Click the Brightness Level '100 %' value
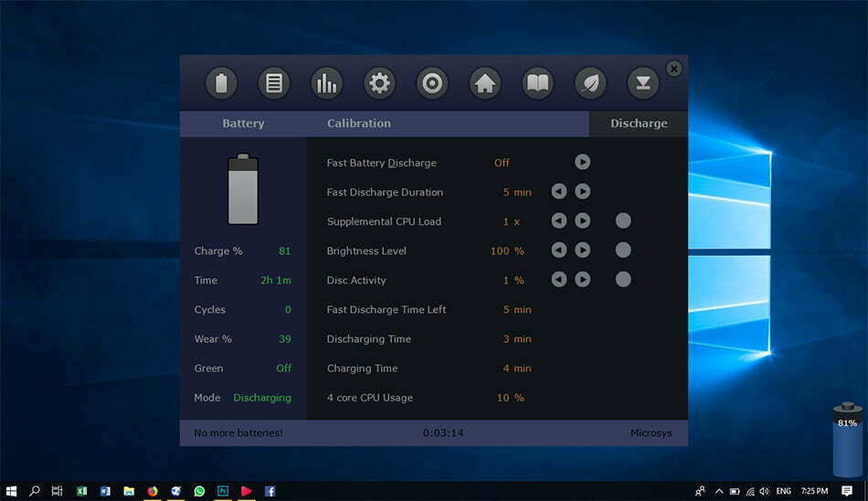 [507, 251]
